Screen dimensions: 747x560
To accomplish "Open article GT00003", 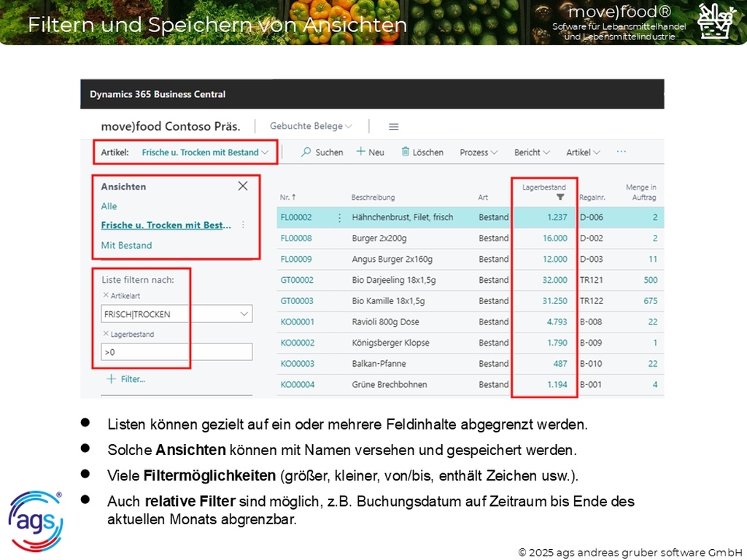I will point(297,301).
